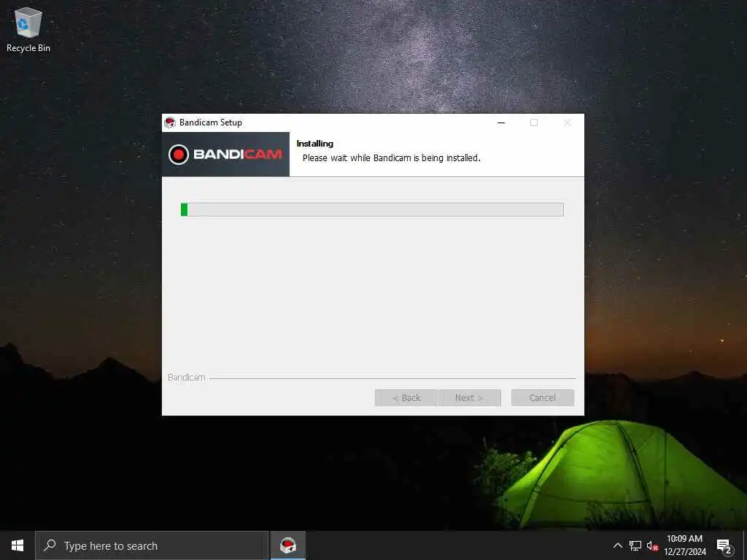
Task: Click the disabled maximize button of setup
Action: 534,122
